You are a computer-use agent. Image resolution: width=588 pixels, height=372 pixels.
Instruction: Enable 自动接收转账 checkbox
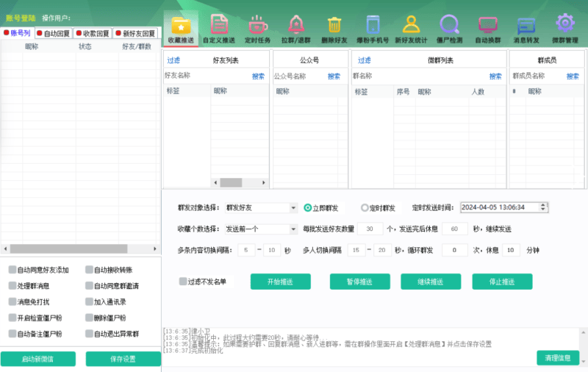[x=89, y=270]
